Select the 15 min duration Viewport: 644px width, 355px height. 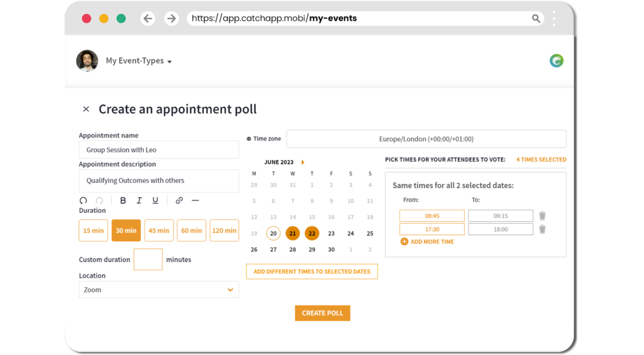[x=93, y=230]
